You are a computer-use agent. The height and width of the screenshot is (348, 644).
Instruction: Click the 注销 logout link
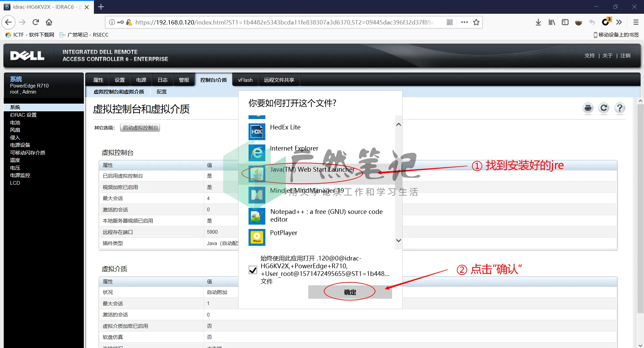pyautogui.click(x=626, y=56)
